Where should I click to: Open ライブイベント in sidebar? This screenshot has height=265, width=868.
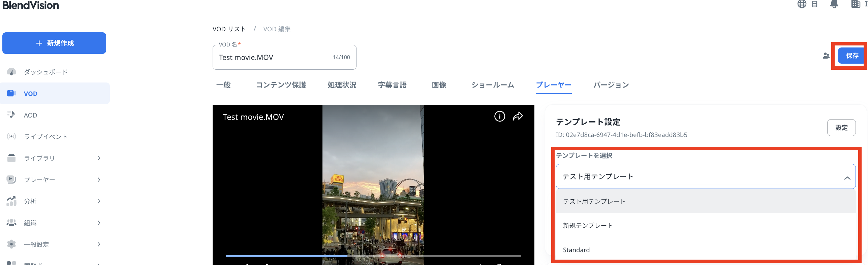(x=45, y=137)
